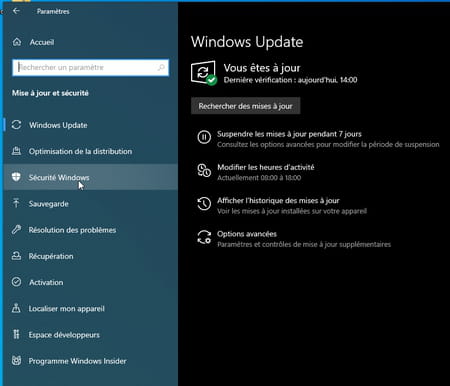
Task: Click the Récupération icon
Action: pyautogui.click(x=16, y=256)
